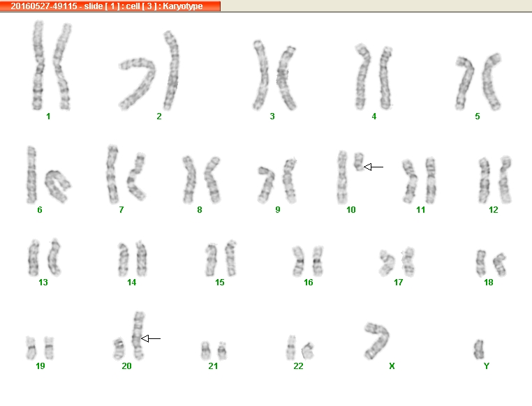Viewport: 532px width, 406px height.
Task: Select the U-shaped chromosome 6 homolog
Action: pos(58,186)
